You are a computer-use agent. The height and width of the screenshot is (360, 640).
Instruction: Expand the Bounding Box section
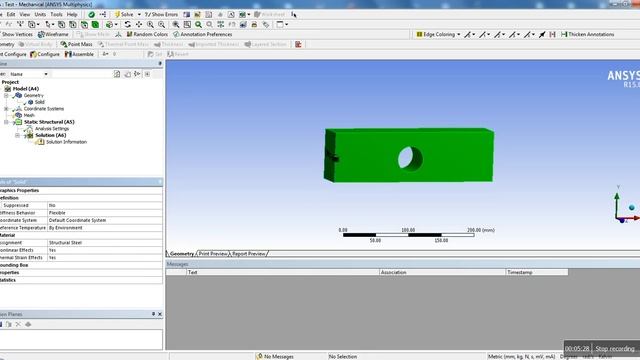tap(14, 265)
